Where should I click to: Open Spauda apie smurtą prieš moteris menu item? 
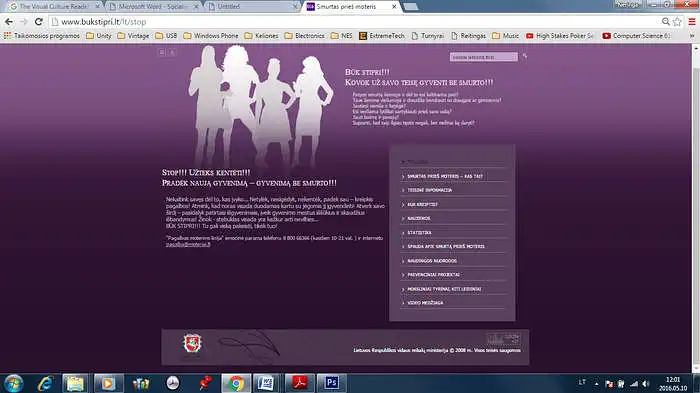446,247
